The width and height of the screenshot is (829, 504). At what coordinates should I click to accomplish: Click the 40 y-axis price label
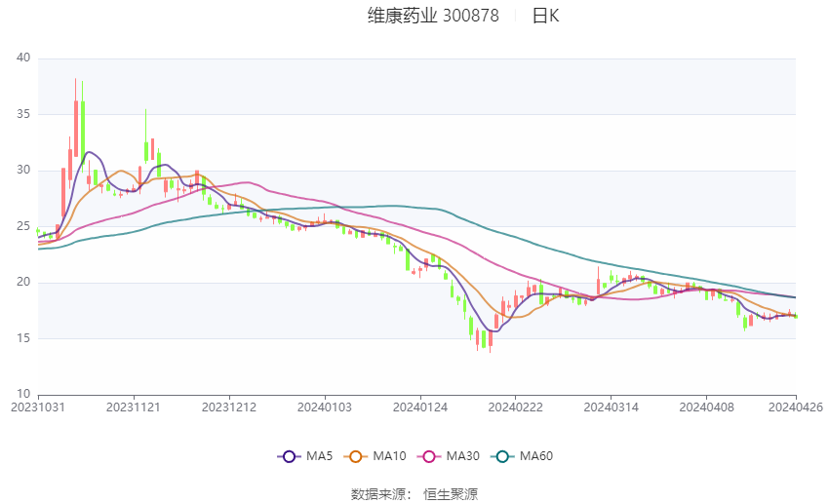(23, 58)
